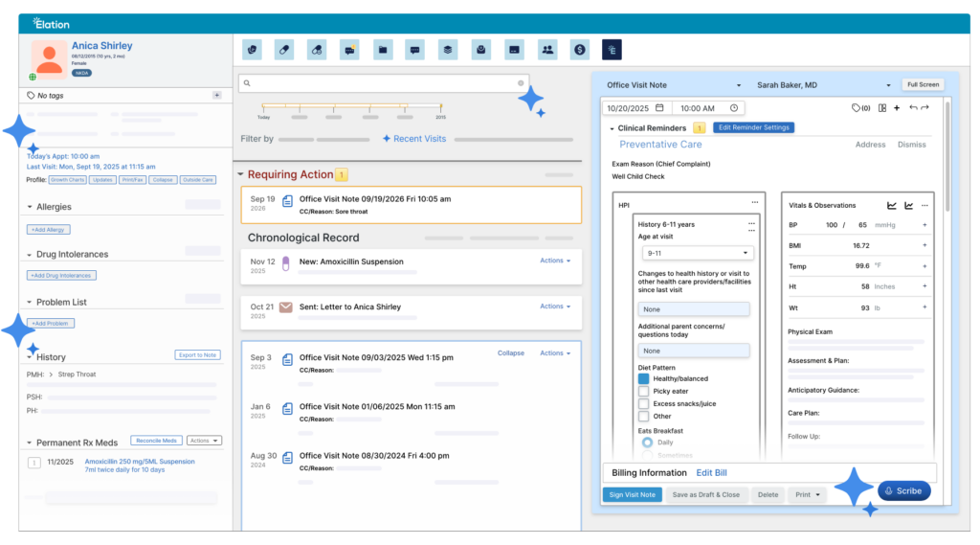Check the Other diet pattern checkbox
Image resolution: width=980 pixels, height=545 pixels.
[x=643, y=416]
